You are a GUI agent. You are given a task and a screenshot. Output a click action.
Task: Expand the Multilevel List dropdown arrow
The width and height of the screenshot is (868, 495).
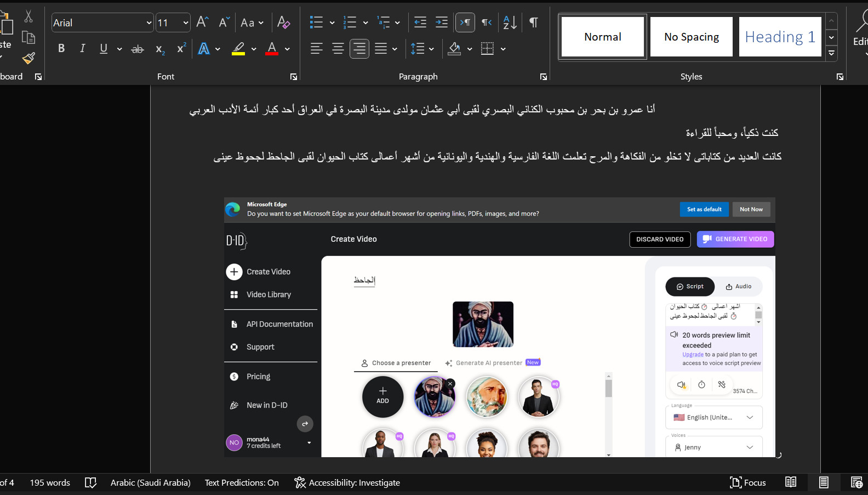tap(397, 22)
